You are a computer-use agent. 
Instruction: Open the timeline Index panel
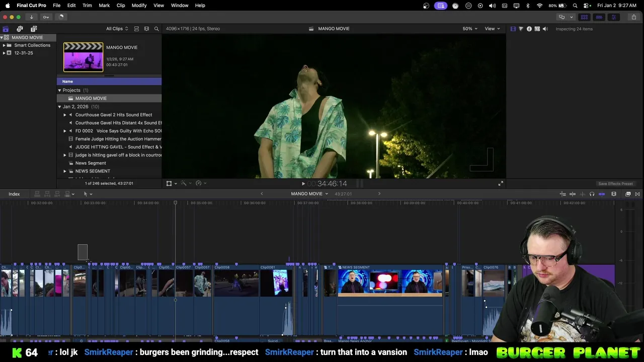click(x=14, y=194)
